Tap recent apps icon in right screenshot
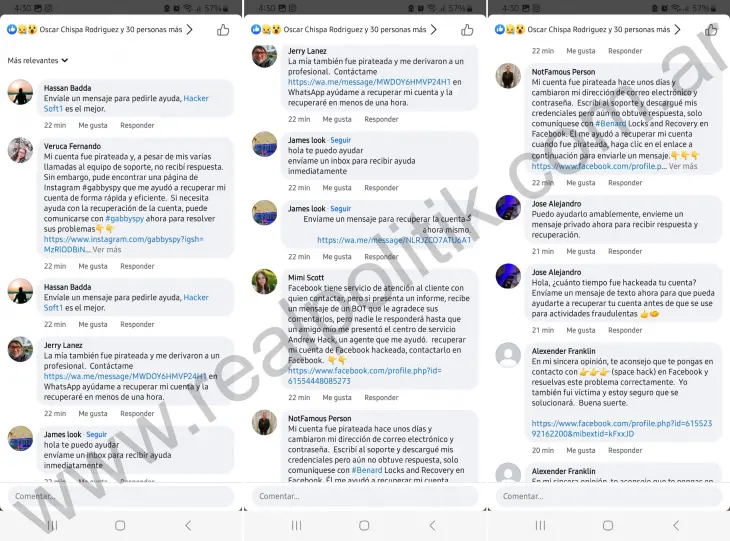The height and width of the screenshot is (541, 730). click(x=540, y=526)
